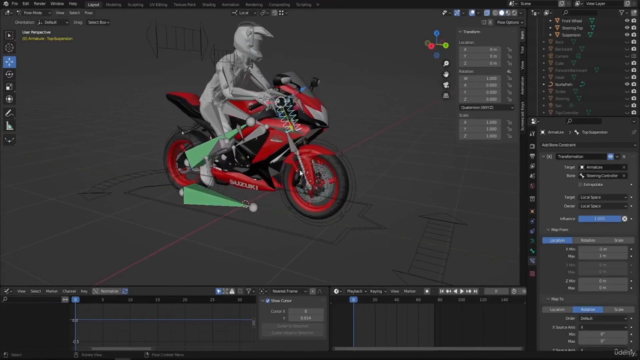Select the Measure tool
Image resolution: width=640 pixels, height=360 pixels.
pos(9,126)
